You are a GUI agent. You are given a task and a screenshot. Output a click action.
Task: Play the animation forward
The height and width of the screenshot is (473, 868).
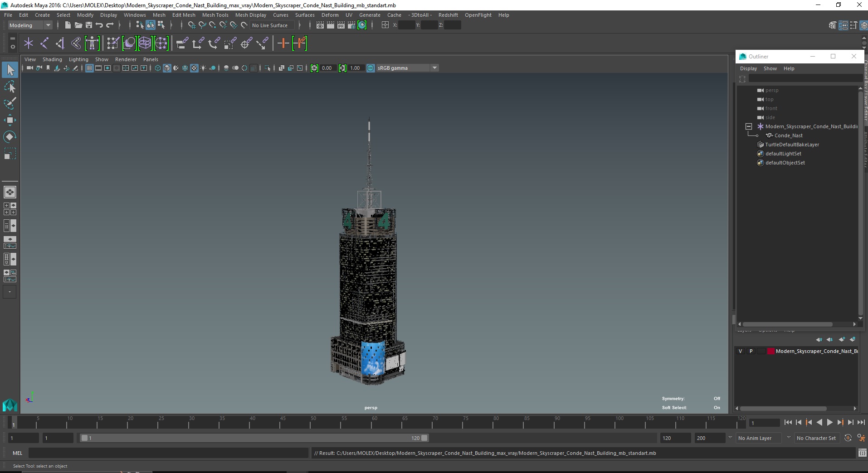click(829, 422)
